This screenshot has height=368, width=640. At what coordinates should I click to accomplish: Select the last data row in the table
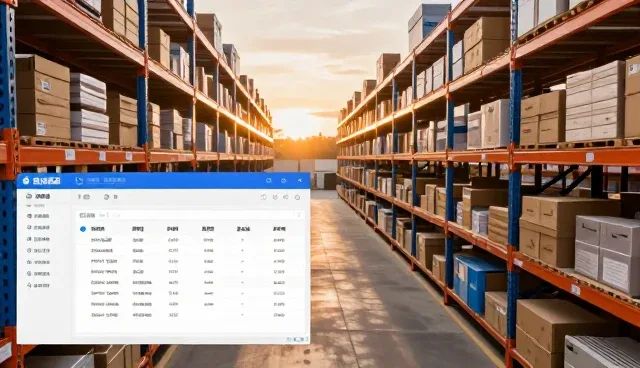click(191, 315)
